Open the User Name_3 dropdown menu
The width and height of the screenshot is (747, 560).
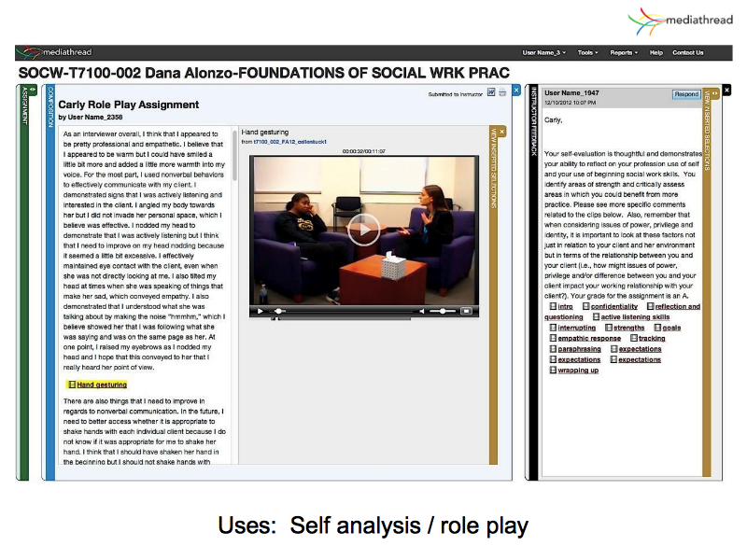click(x=543, y=52)
